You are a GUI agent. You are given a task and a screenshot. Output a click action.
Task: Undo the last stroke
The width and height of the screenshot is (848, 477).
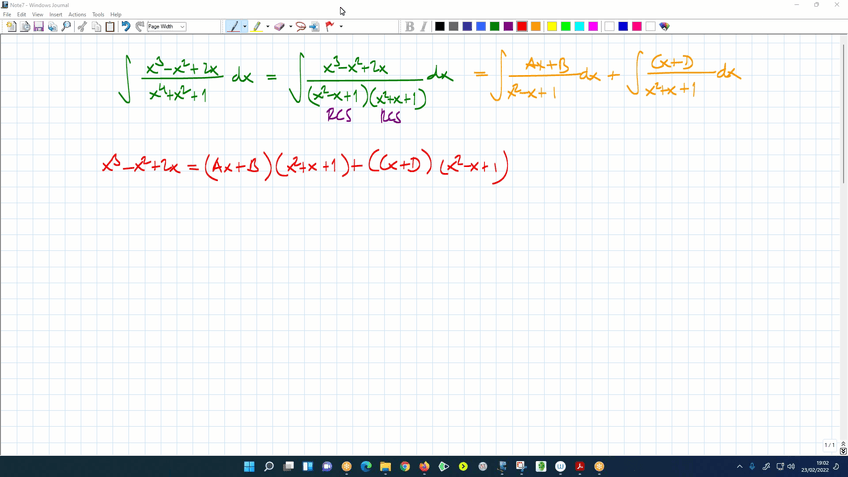pyautogui.click(x=126, y=27)
